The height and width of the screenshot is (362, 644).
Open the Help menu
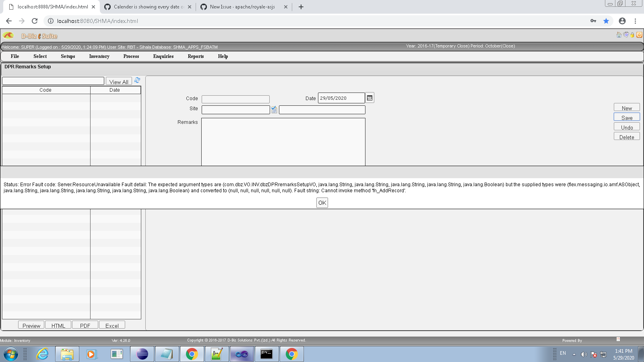pos(223,56)
